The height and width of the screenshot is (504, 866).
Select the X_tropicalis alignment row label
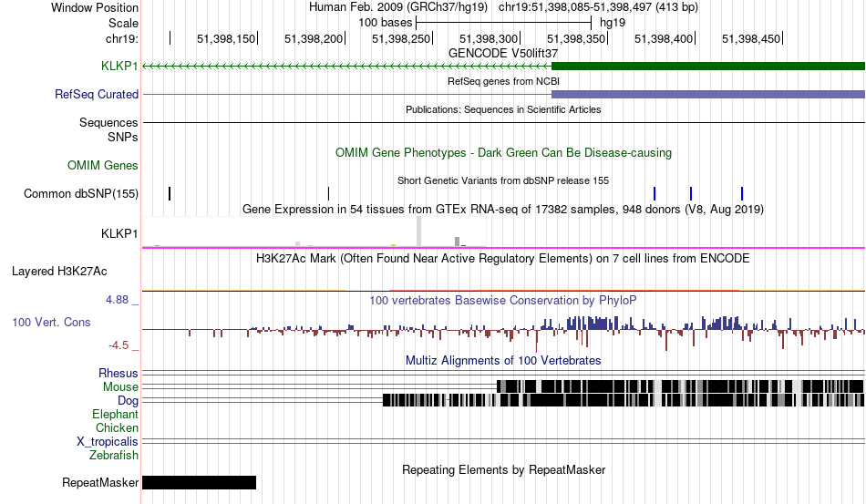108,442
